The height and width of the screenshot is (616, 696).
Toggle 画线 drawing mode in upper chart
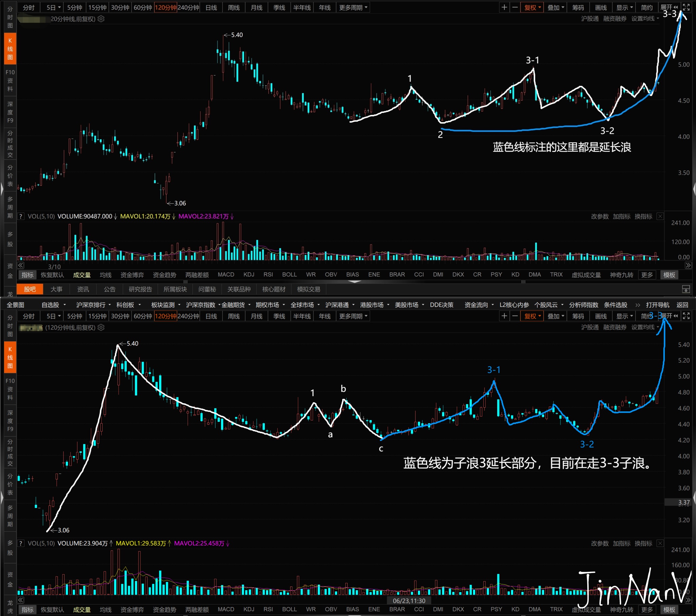click(601, 7)
